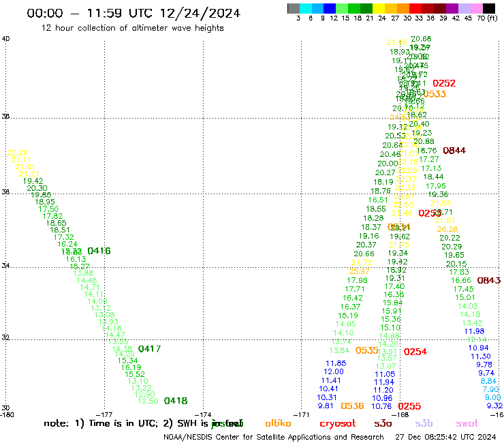The image size is (504, 443).
Task: Click the yellow wave height value 21.45
Action: tap(396, 42)
